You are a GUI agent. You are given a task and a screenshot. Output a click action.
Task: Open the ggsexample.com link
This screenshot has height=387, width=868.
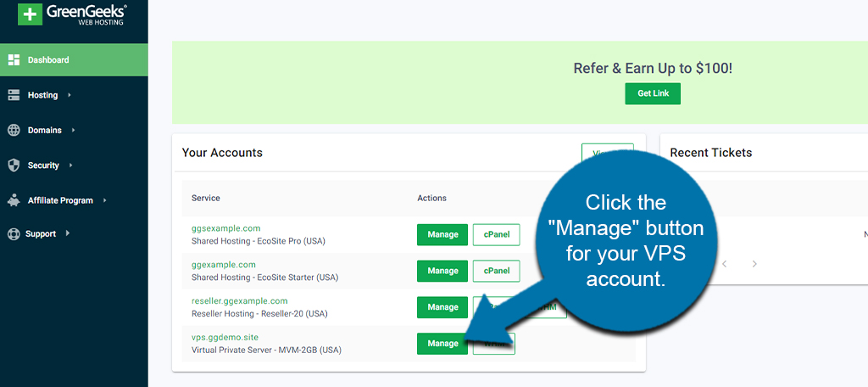point(225,228)
